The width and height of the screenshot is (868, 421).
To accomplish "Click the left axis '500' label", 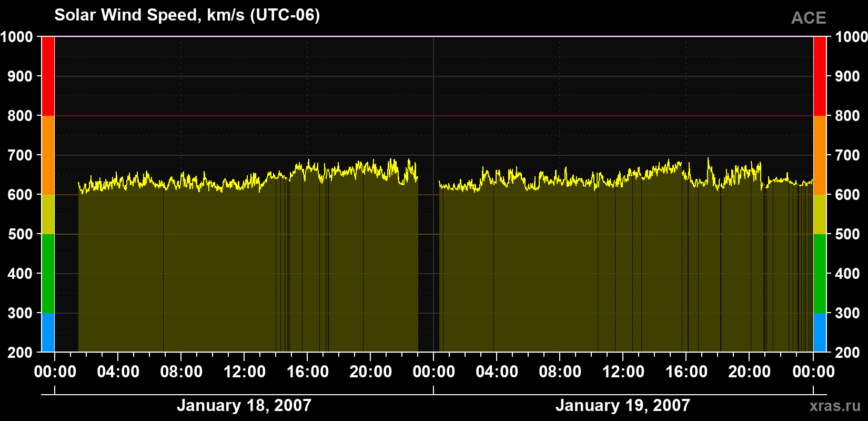I will point(21,234).
